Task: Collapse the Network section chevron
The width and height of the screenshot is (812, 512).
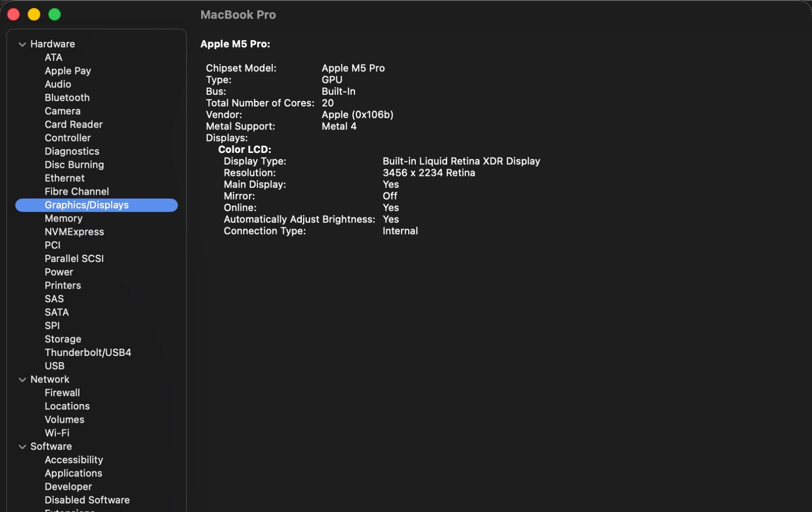Action: pos(22,380)
